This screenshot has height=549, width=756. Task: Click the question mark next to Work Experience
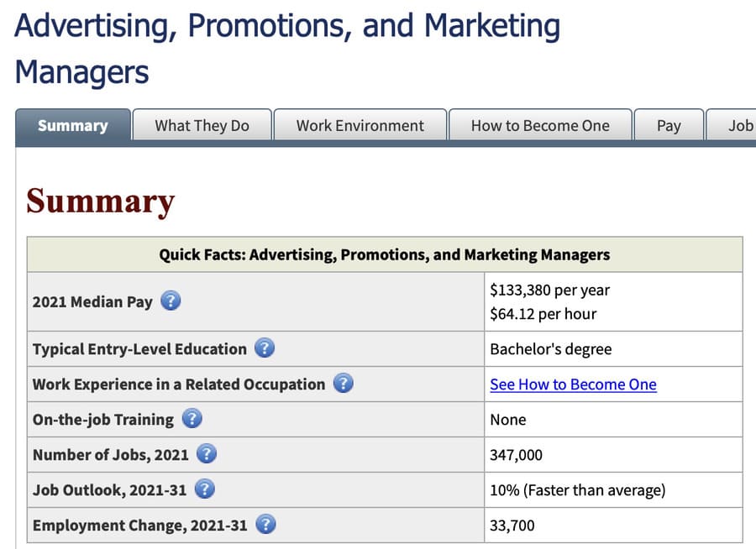click(x=343, y=384)
